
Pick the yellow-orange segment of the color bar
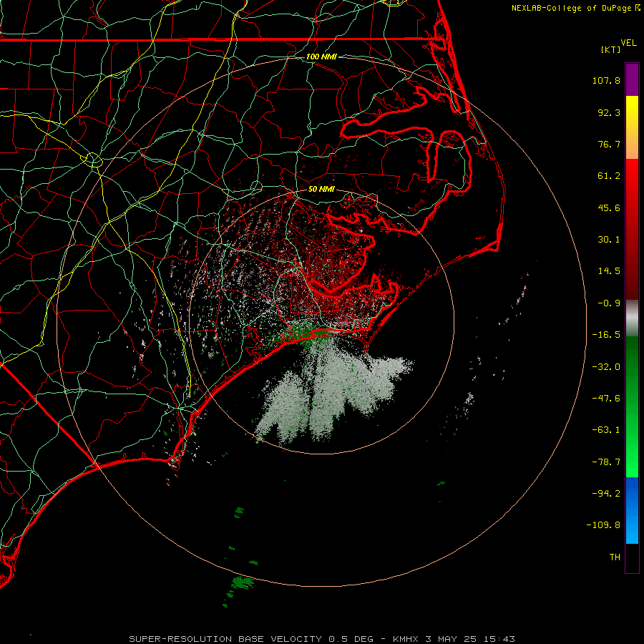pyautogui.click(x=632, y=127)
